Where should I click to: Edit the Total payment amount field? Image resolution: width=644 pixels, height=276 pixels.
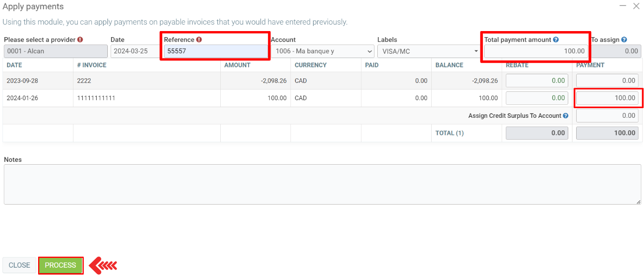click(x=536, y=51)
